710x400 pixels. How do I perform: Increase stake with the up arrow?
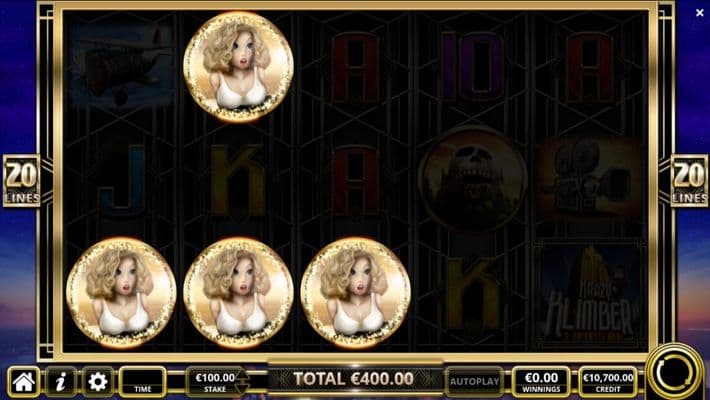click(x=242, y=376)
